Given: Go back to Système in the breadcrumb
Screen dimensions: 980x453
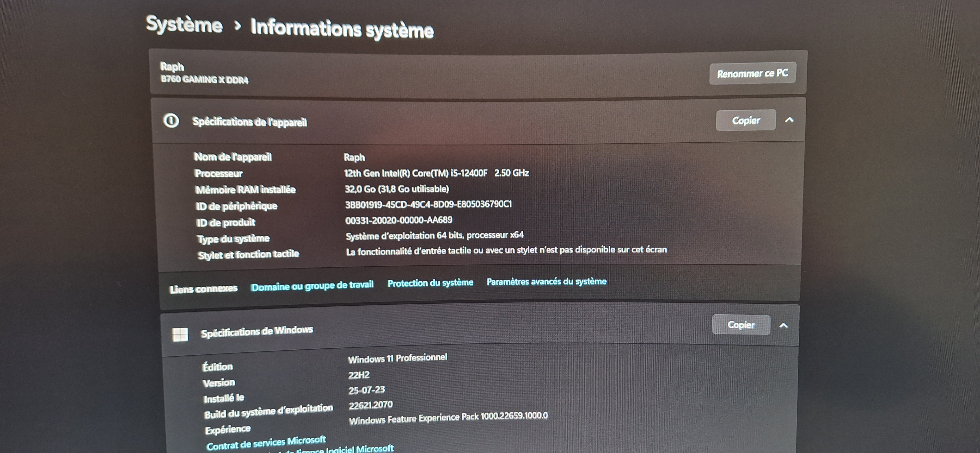Looking at the screenshot, I should click(184, 25).
